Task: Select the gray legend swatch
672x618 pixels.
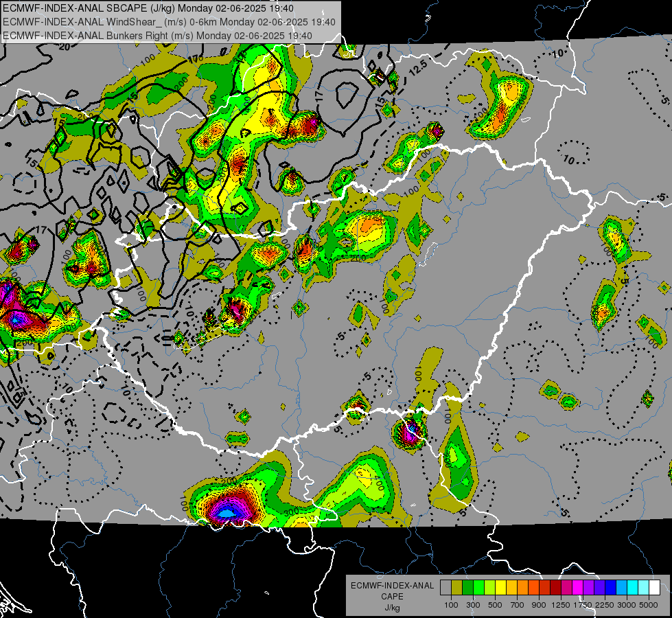Action: coord(445,587)
